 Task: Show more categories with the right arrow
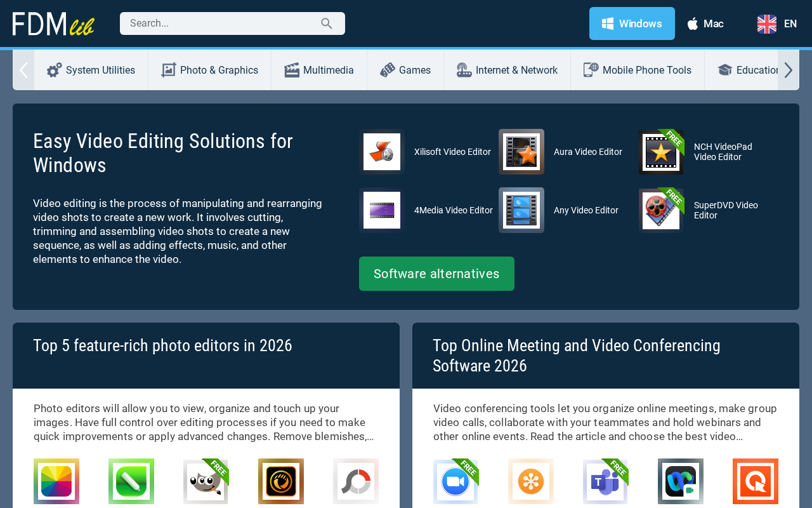pos(789,70)
